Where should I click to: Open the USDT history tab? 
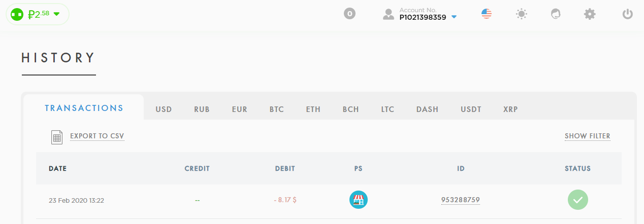point(471,109)
